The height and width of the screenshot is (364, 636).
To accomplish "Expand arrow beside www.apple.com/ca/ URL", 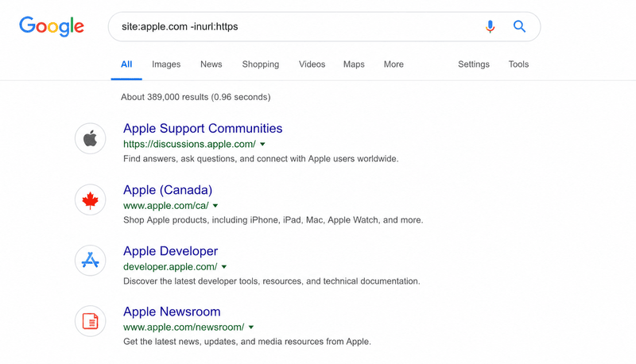I will pyautogui.click(x=215, y=206).
